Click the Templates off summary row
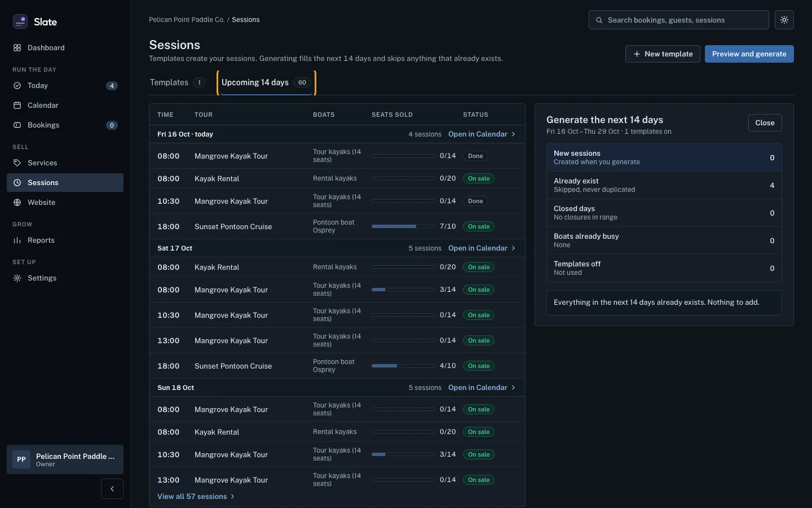This screenshot has height=508, width=812. [664, 268]
